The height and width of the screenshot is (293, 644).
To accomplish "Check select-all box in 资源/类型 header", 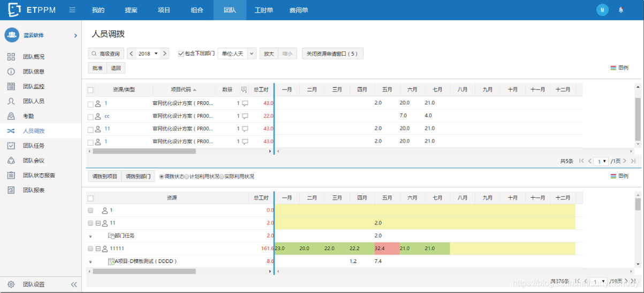I will pyautogui.click(x=90, y=90).
